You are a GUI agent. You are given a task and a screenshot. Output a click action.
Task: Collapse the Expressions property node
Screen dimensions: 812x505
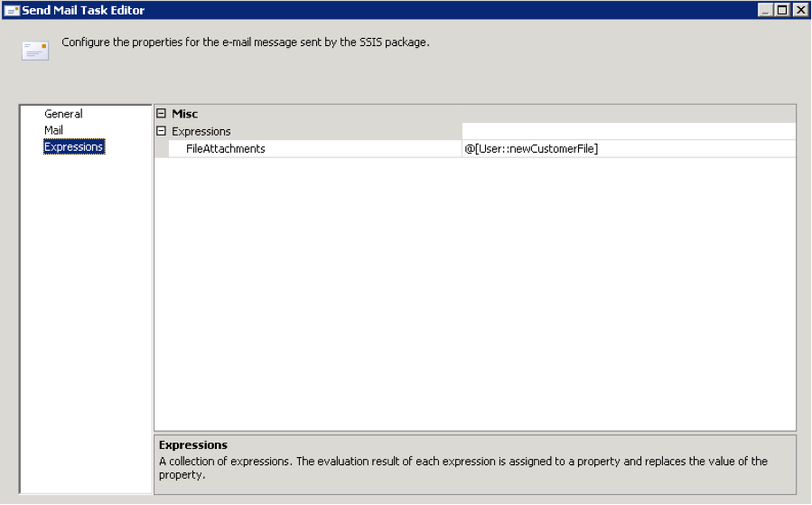tap(161, 131)
